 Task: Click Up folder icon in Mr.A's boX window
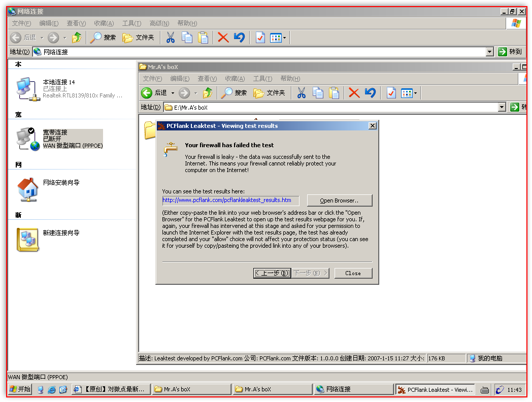(x=208, y=92)
